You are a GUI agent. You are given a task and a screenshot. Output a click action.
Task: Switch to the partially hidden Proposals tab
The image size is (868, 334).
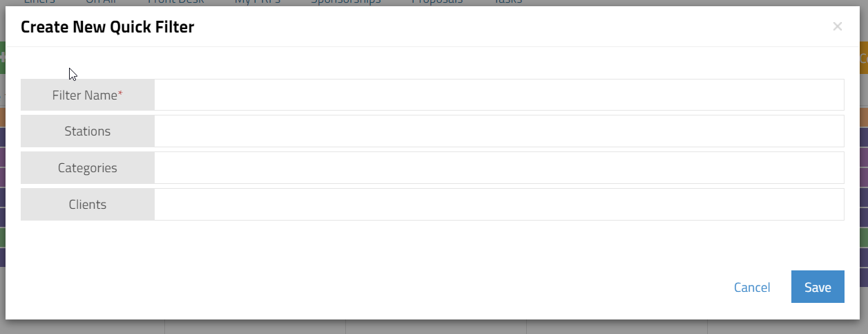tap(437, 2)
